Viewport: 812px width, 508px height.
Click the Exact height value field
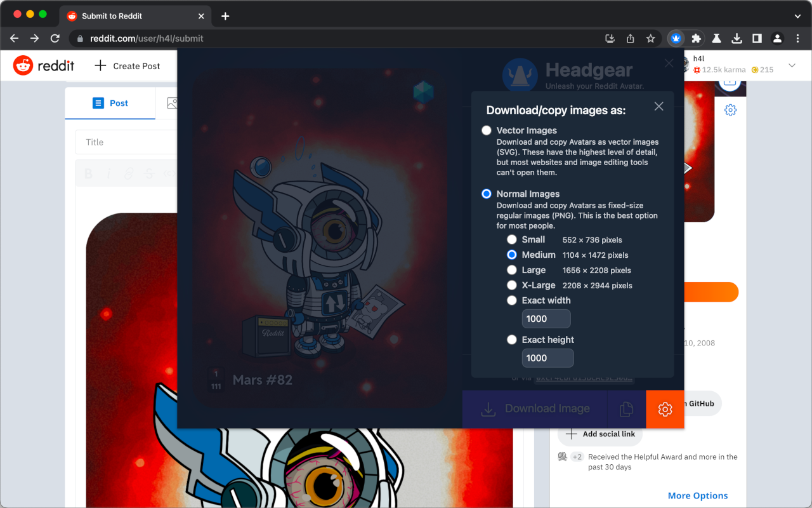(x=547, y=358)
